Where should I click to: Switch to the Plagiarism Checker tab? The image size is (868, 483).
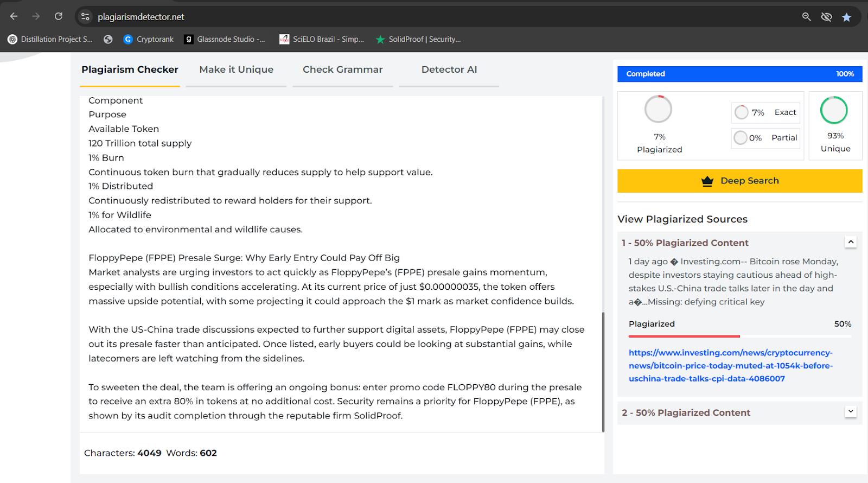coord(130,70)
